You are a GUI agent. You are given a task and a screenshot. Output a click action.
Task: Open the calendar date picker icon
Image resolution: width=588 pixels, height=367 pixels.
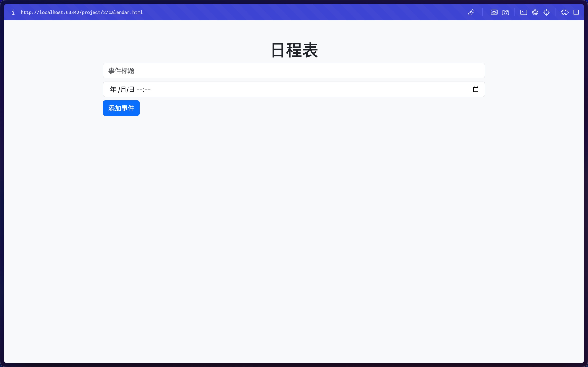click(x=476, y=89)
